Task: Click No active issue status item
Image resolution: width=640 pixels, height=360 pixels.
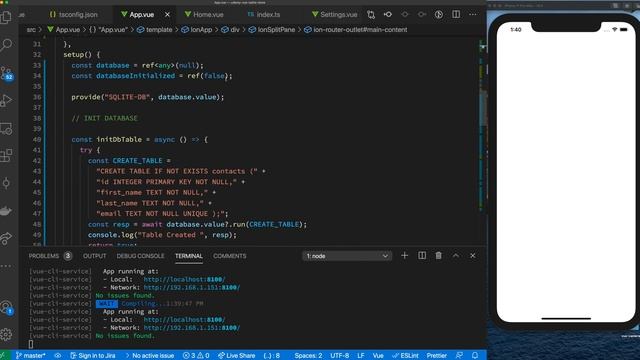Action: pos(149,356)
